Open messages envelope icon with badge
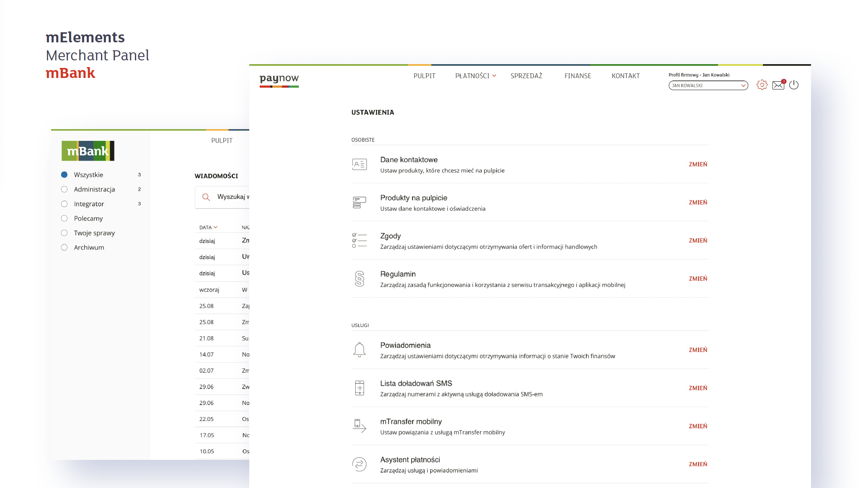Image resolution: width=868 pixels, height=488 pixels. pyautogui.click(x=778, y=85)
